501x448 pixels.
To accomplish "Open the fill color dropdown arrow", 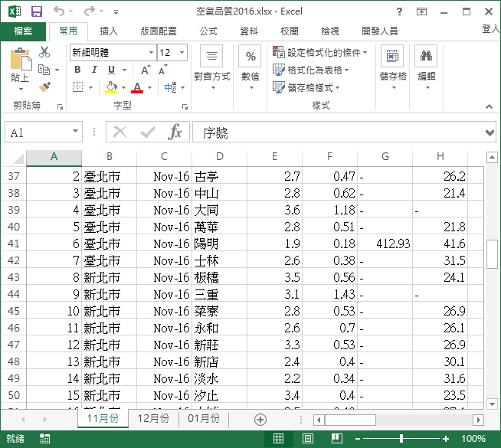I will coord(123,87).
